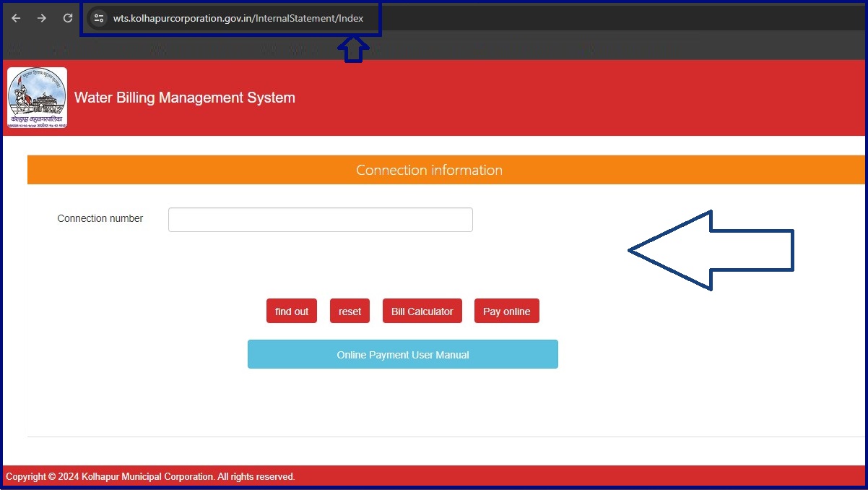
Task: Click the Connection number input field
Action: tap(320, 220)
